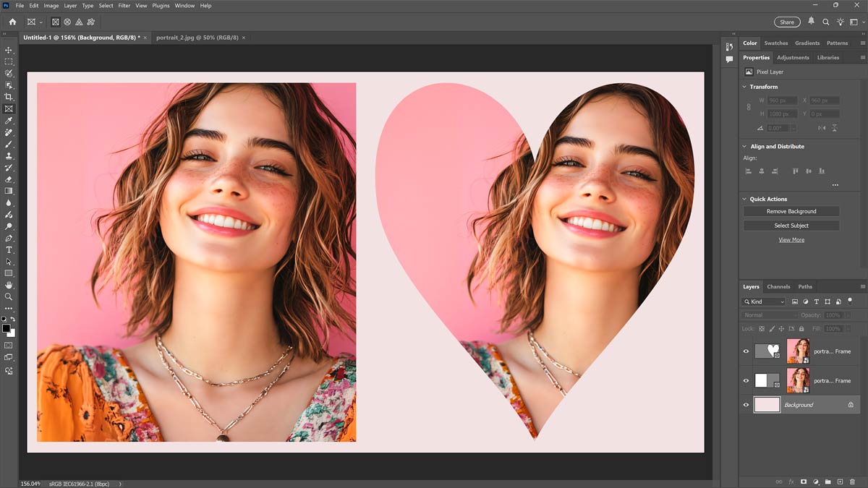Toggle visibility of heart frame layer

(x=746, y=351)
